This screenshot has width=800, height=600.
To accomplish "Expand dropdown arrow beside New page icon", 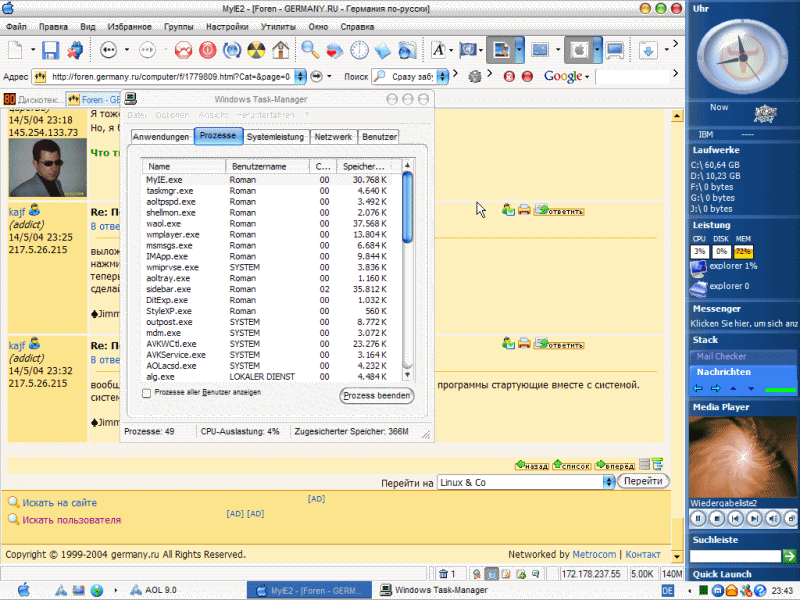I will pyautogui.click(x=33, y=50).
